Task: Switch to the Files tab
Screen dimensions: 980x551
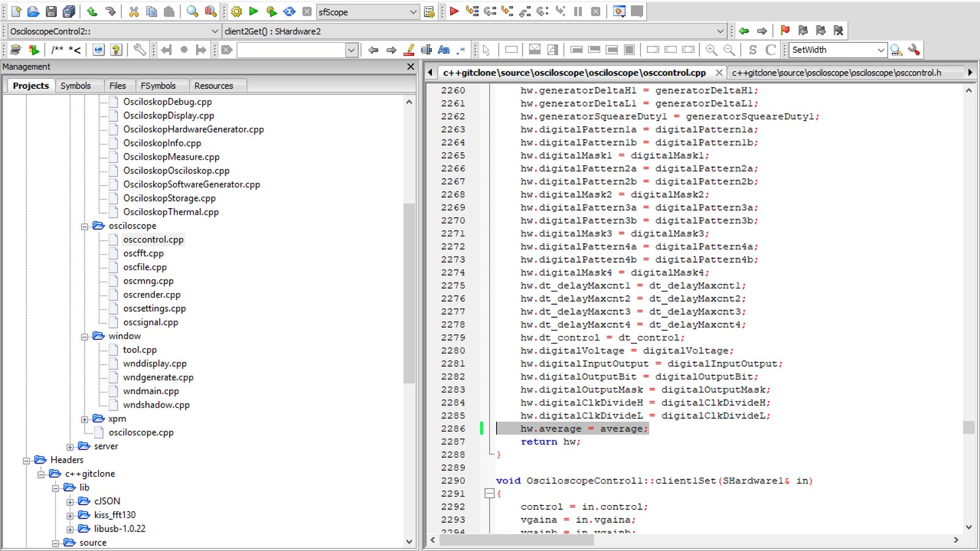Action: (118, 86)
